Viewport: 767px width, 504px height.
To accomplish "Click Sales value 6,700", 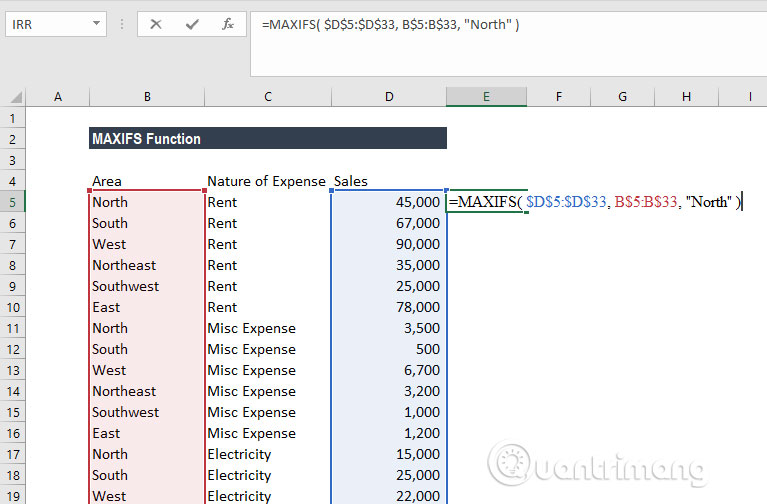I will point(422,370).
